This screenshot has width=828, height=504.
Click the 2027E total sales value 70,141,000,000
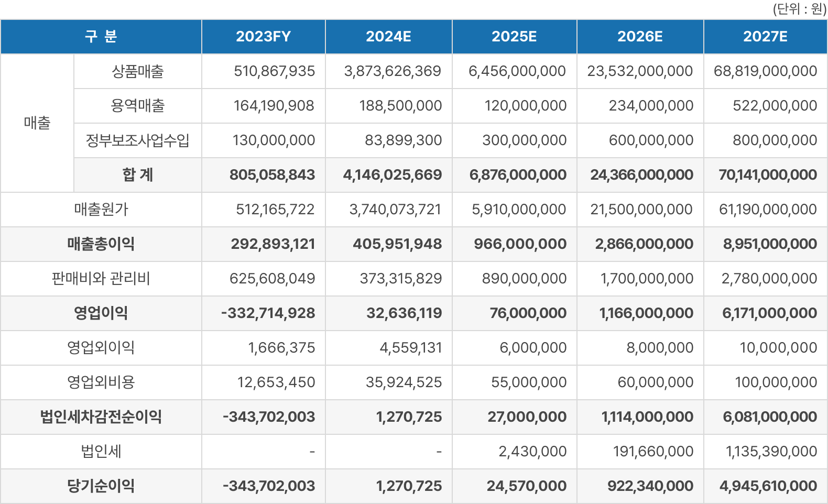[x=767, y=175]
